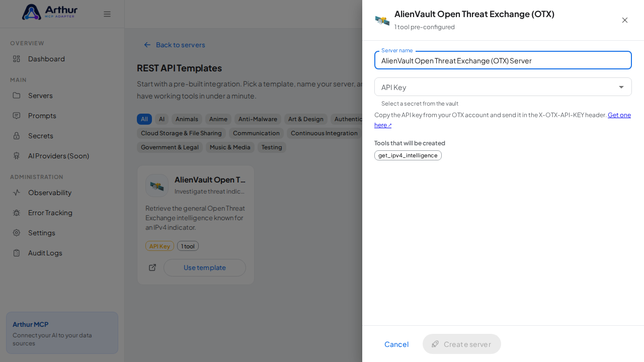The height and width of the screenshot is (362, 644).
Task: Filter templates by Communication
Action: coord(256,133)
